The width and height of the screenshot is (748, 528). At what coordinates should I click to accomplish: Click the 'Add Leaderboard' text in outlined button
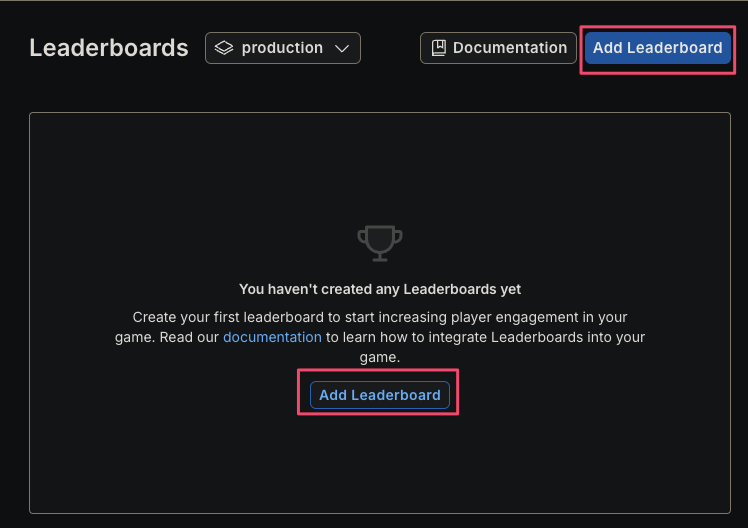tap(380, 395)
